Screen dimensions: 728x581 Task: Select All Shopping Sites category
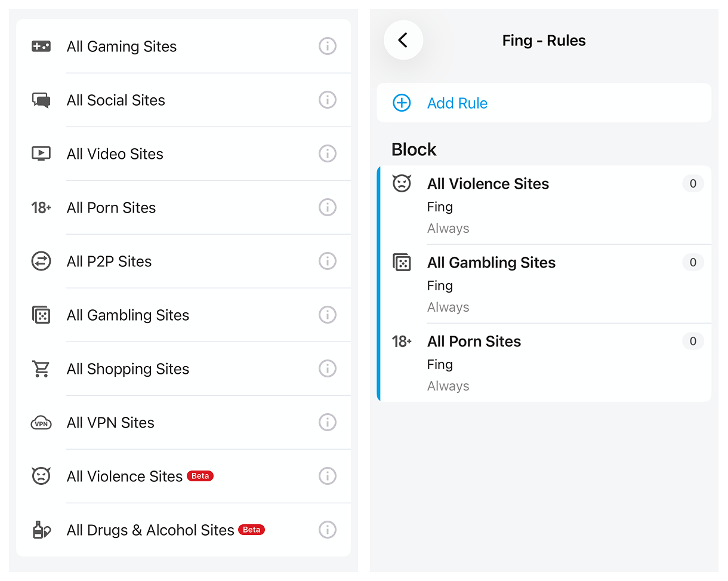[128, 369]
